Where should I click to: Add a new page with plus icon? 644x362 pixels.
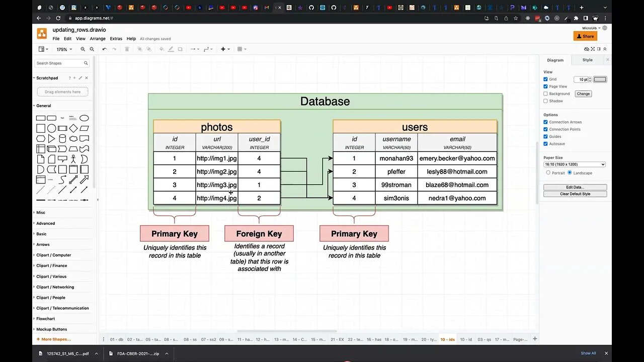click(x=535, y=339)
